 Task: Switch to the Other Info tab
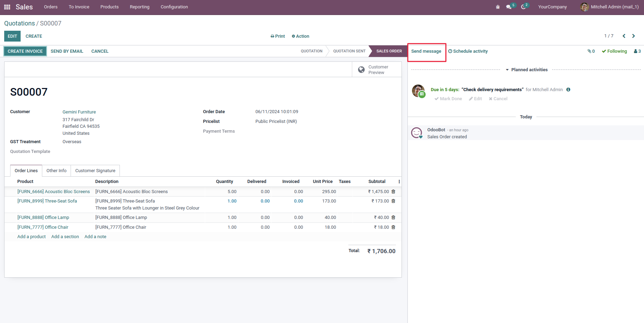56,171
